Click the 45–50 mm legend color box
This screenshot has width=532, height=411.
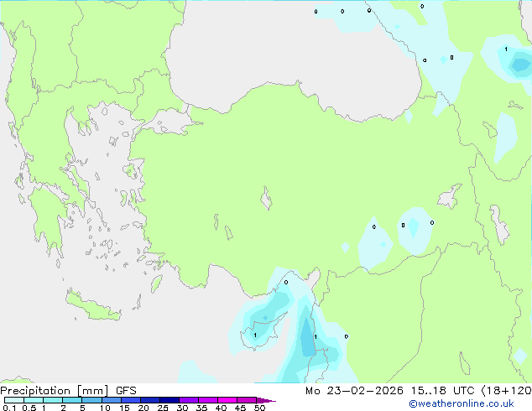coord(247,400)
